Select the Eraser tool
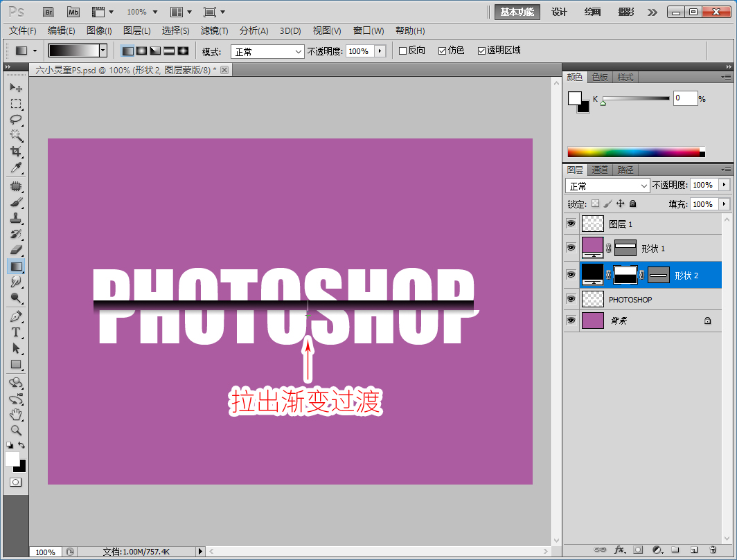Viewport: 737px width, 560px height. [16, 251]
